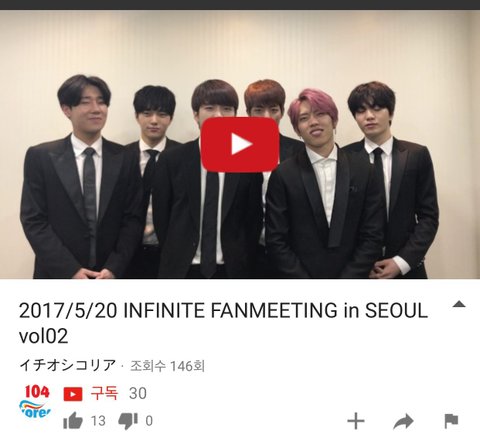Click the red YouTube subscribe icon
Screen dimensions: 480x441
tap(73, 394)
